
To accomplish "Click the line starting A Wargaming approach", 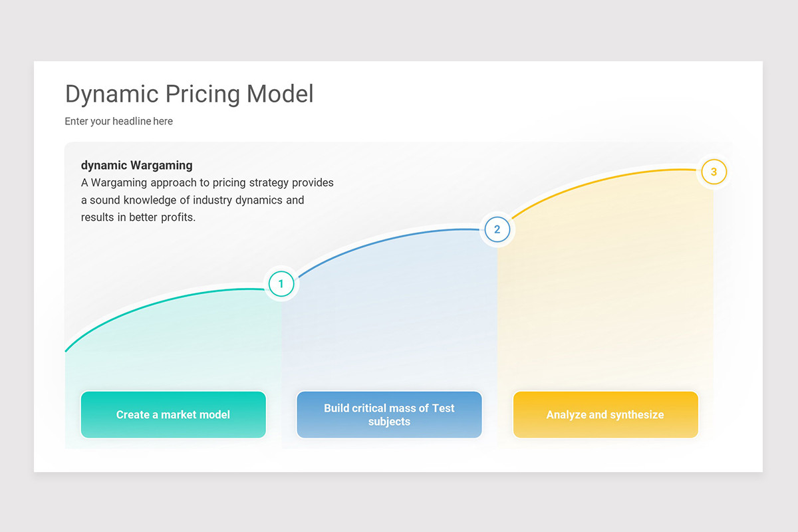I will tap(207, 182).
